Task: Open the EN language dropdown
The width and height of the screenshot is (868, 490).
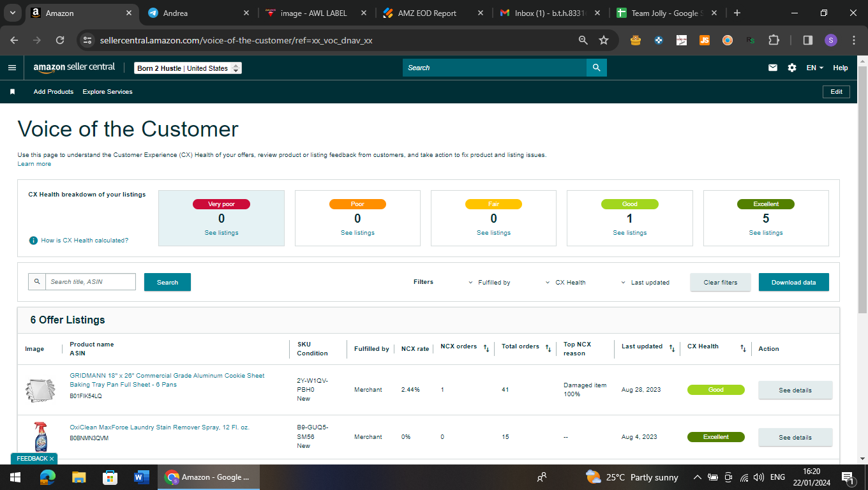Action: 815,68
